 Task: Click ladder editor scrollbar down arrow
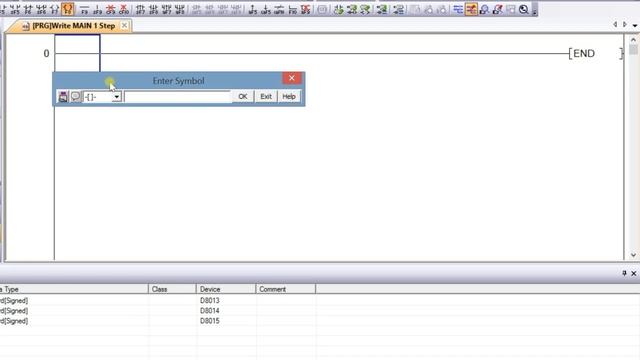(x=633, y=255)
